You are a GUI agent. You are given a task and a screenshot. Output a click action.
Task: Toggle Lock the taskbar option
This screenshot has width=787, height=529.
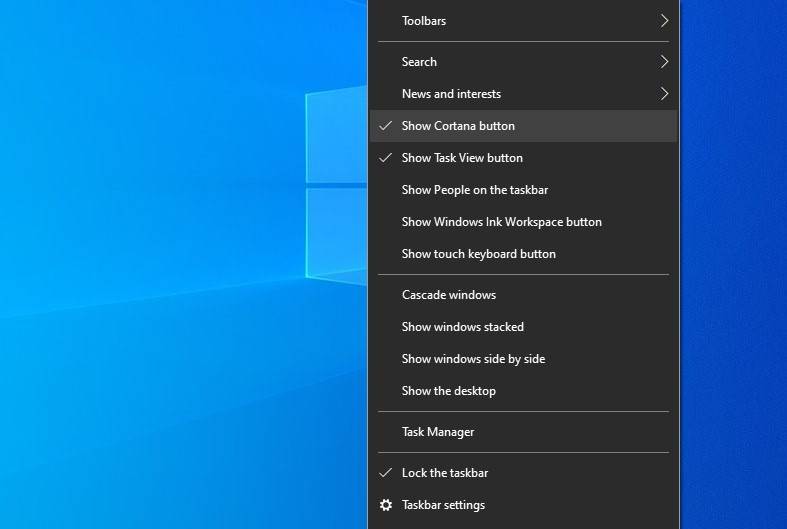(523, 473)
